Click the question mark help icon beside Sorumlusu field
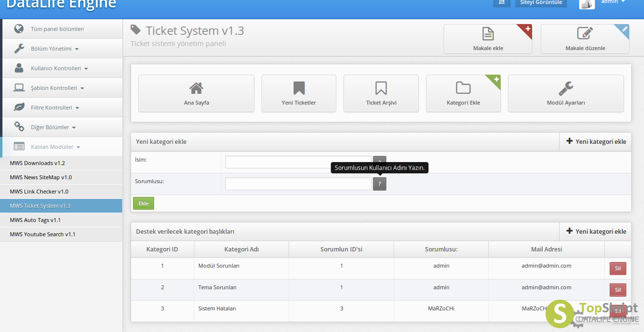This screenshot has width=644, height=332. coord(379,184)
